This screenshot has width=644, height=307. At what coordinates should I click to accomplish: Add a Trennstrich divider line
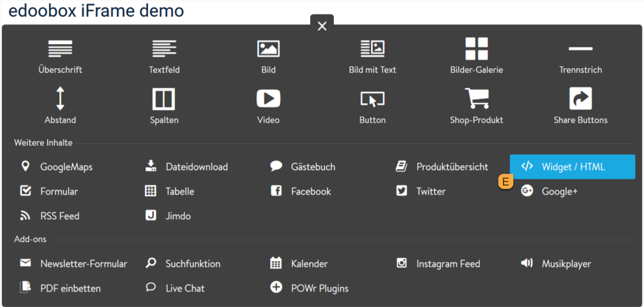(x=580, y=56)
